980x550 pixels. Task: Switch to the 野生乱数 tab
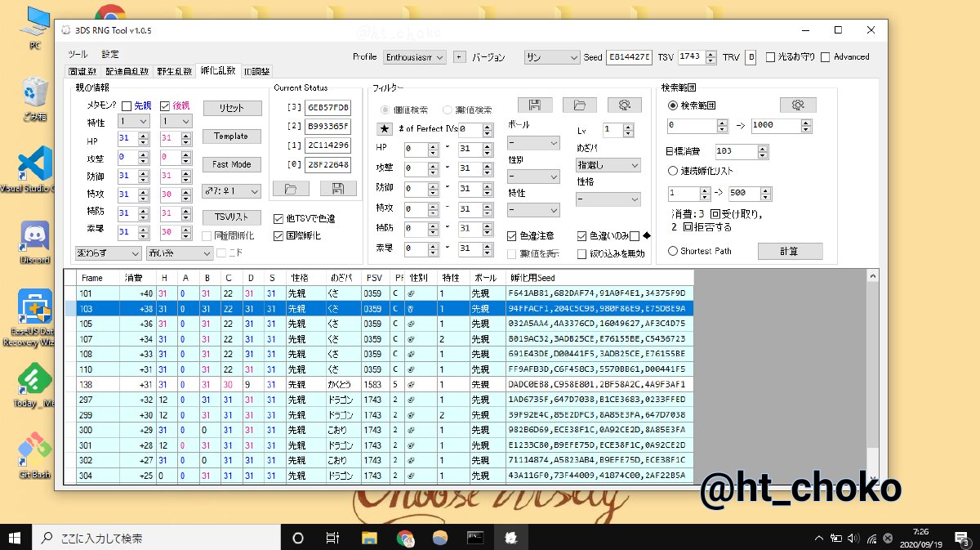pyautogui.click(x=174, y=72)
